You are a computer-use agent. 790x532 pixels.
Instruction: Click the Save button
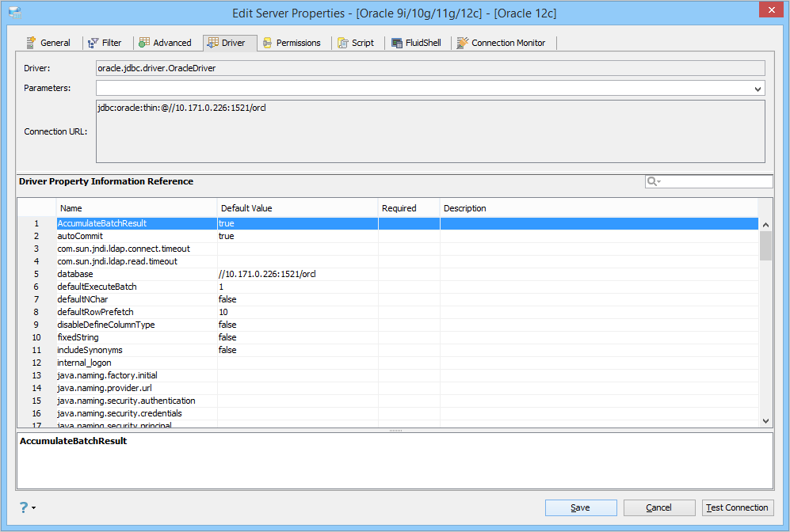pyautogui.click(x=581, y=507)
